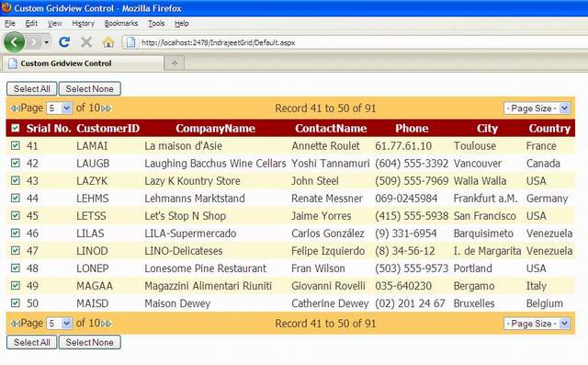Viewport: 588px width, 365px height.
Task: Uncheck the row 47 LINOD checkbox
Action: click(16, 251)
